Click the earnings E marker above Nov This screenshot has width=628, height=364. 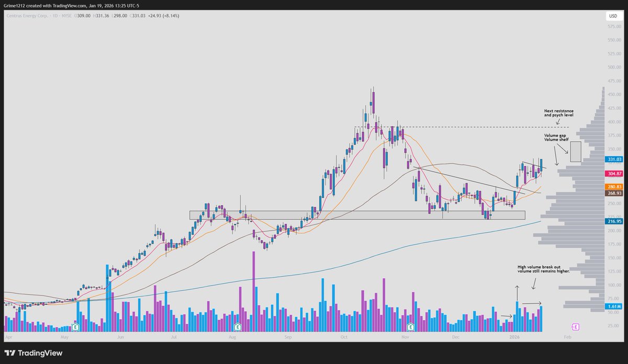411,327
